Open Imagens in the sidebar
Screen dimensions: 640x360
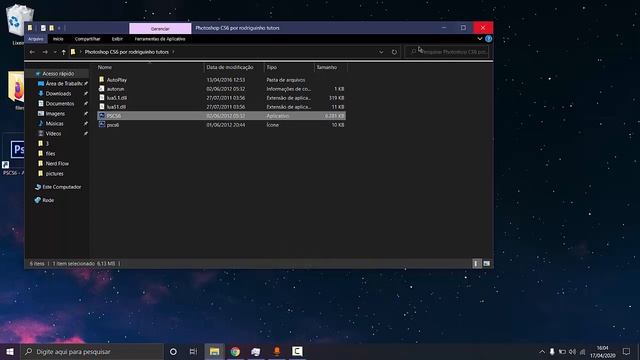point(55,113)
